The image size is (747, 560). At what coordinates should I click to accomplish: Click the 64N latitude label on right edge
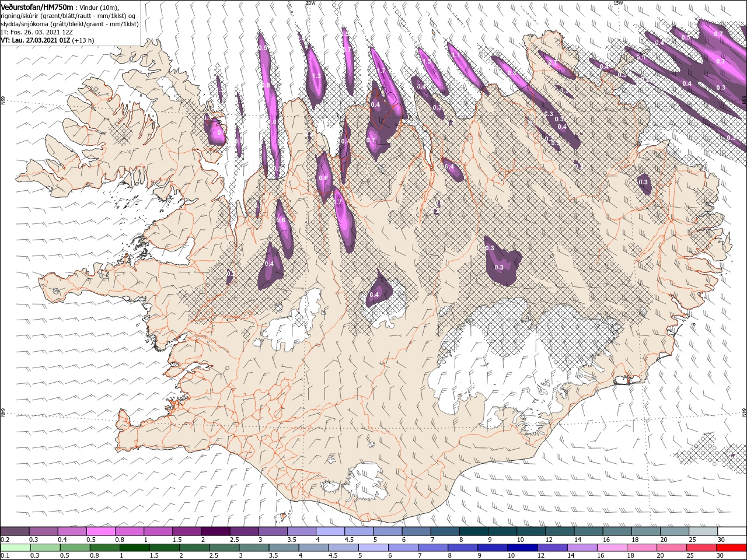tap(744, 412)
